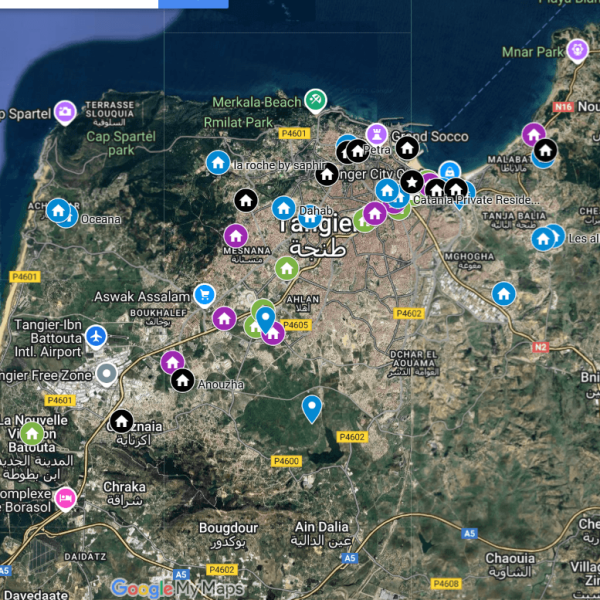600x600 pixels.
Task: Click the black star marker in Tangier
Action: pos(410,179)
